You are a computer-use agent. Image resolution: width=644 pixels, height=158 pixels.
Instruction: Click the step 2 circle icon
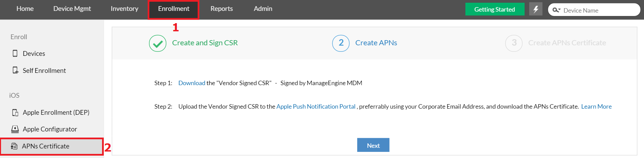341,43
